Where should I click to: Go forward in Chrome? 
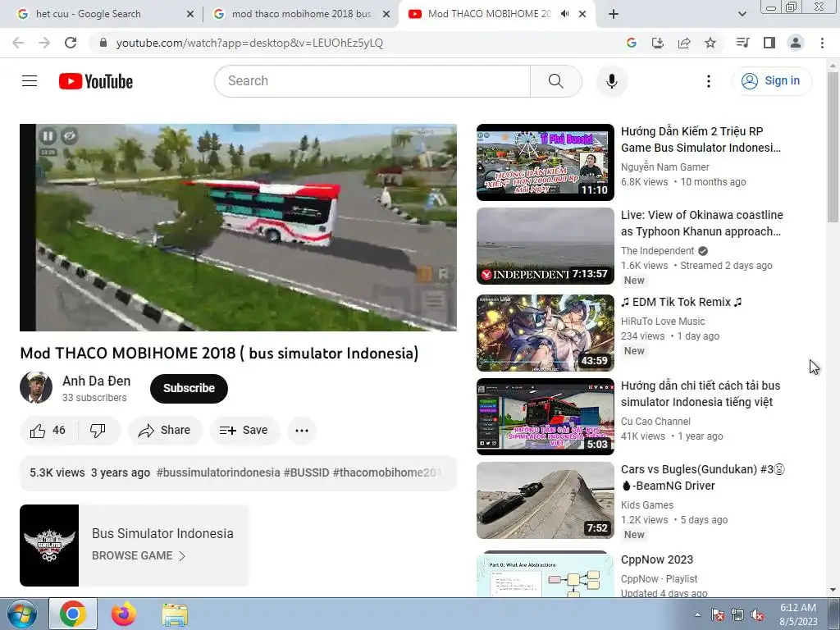[x=44, y=43]
